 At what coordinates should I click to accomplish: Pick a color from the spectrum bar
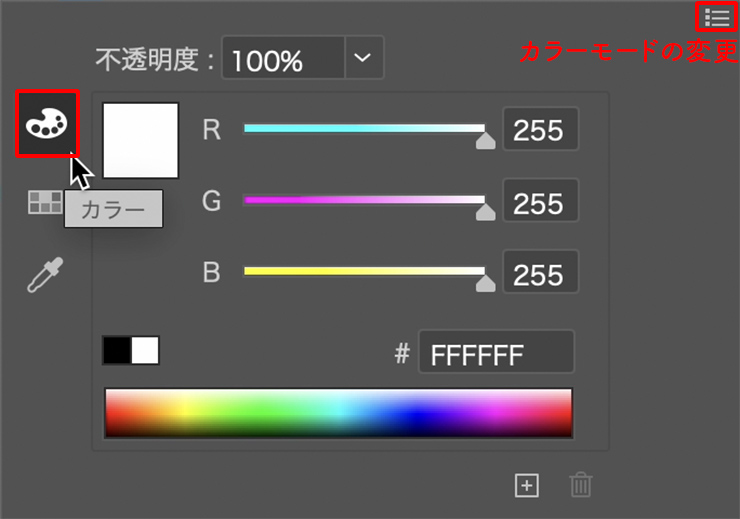pyautogui.click(x=338, y=413)
